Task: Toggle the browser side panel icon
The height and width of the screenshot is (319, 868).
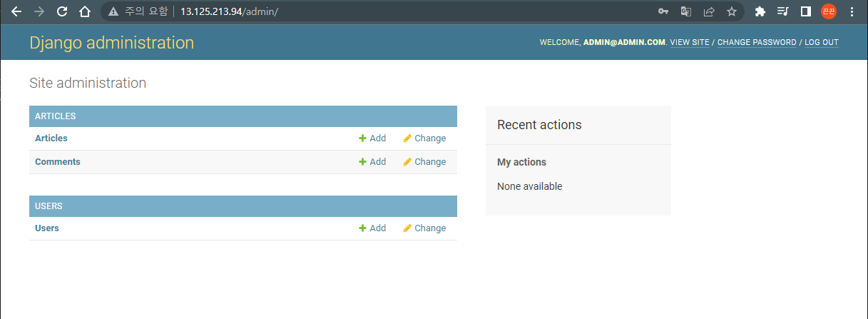Action: (806, 11)
